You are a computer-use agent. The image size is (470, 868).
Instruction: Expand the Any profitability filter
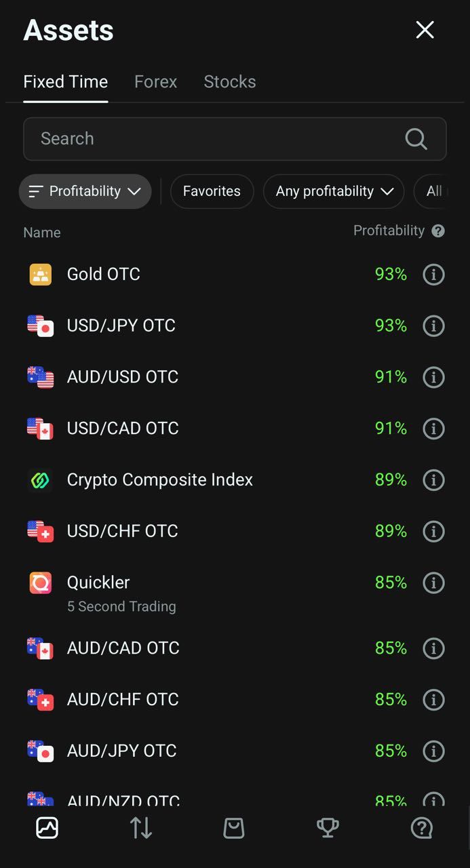click(334, 191)
